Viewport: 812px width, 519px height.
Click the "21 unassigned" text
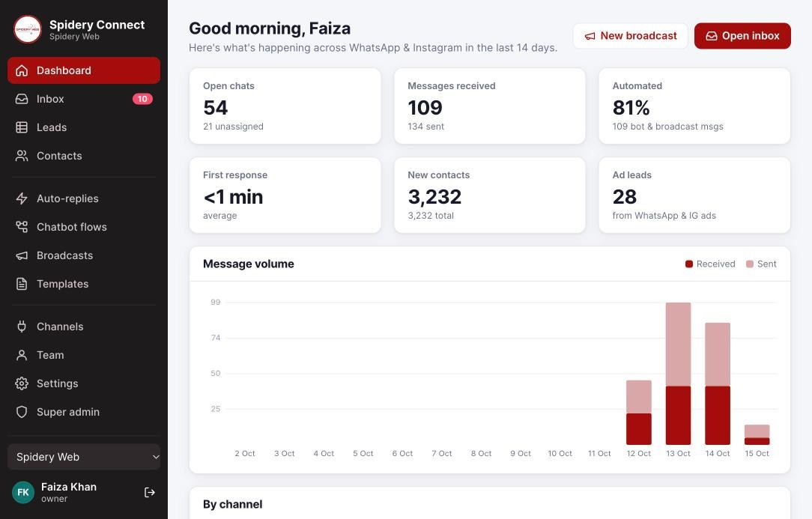[x=233, y=127]
